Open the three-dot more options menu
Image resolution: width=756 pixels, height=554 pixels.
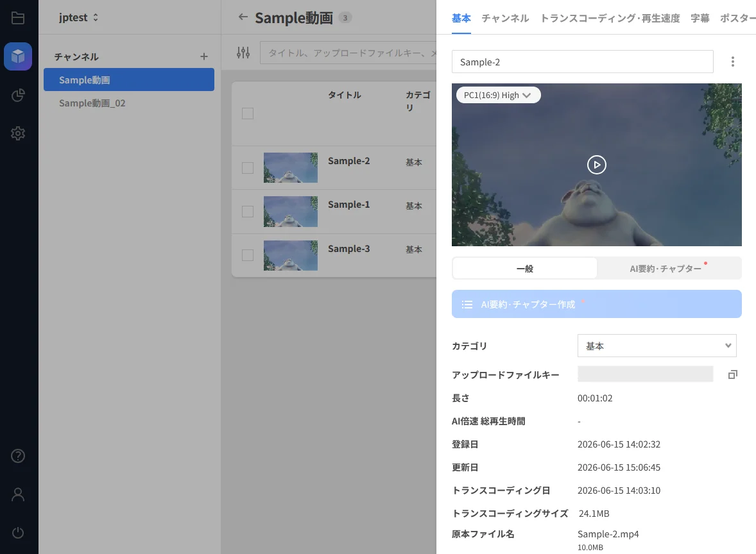click(732, 62)
